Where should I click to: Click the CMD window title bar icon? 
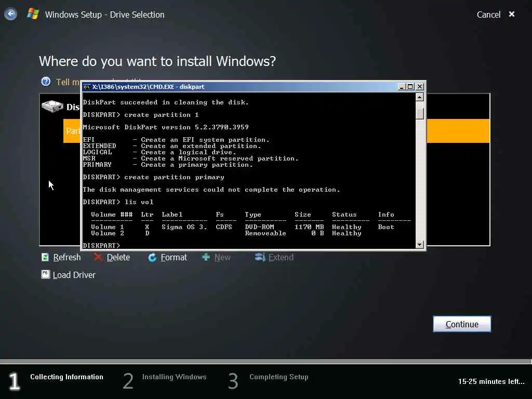tap(87, 87)
